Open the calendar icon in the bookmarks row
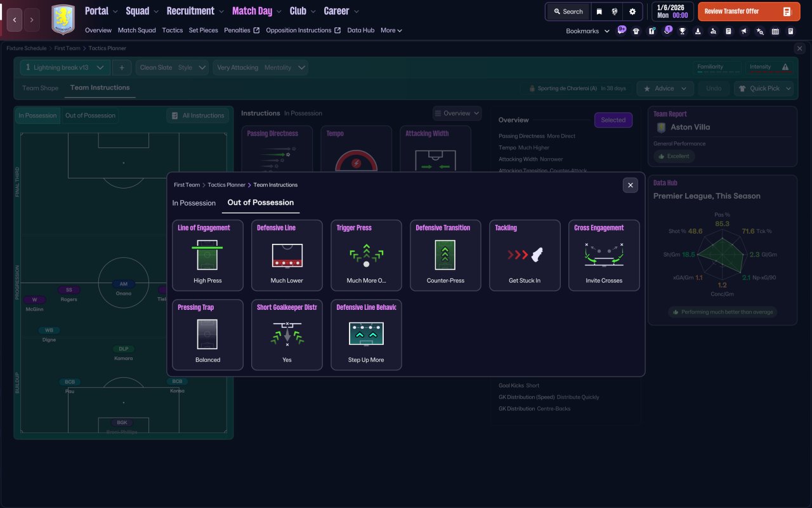 pyautogui.click(x=775, y=31)
